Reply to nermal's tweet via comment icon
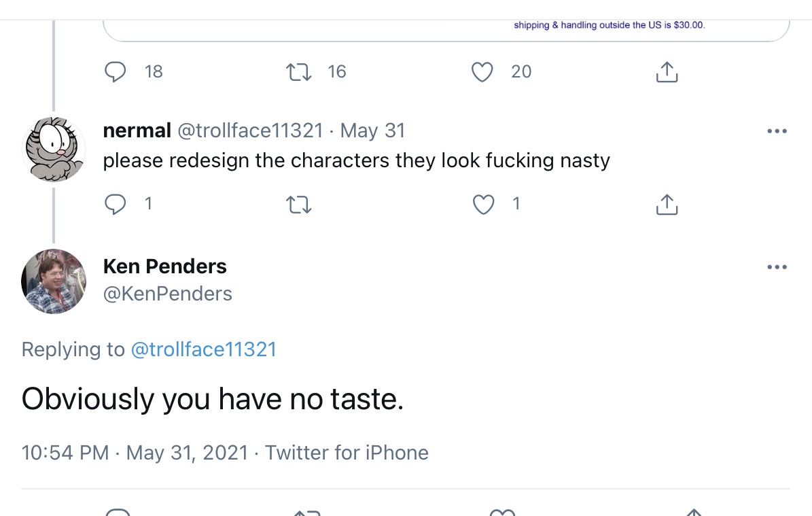This screenshot has height=516, width=812. [115, 204]
